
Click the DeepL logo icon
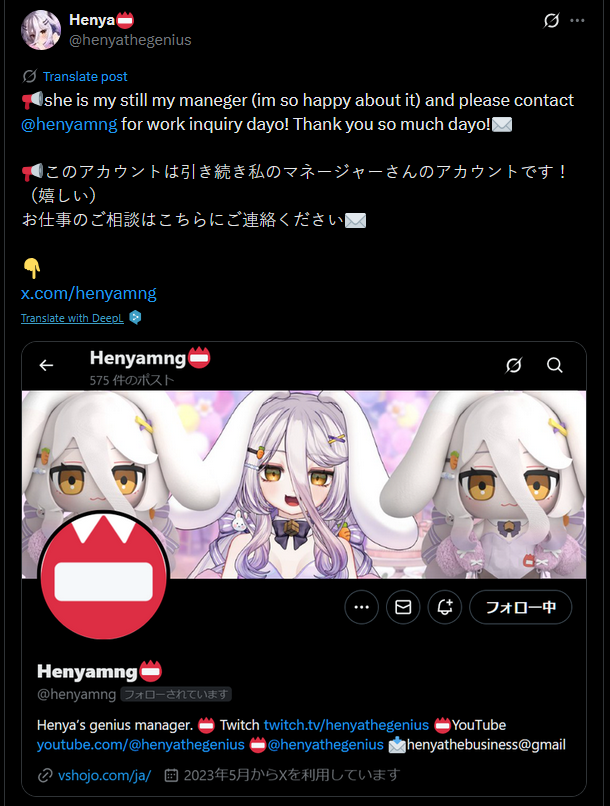[x=135, y=317]
